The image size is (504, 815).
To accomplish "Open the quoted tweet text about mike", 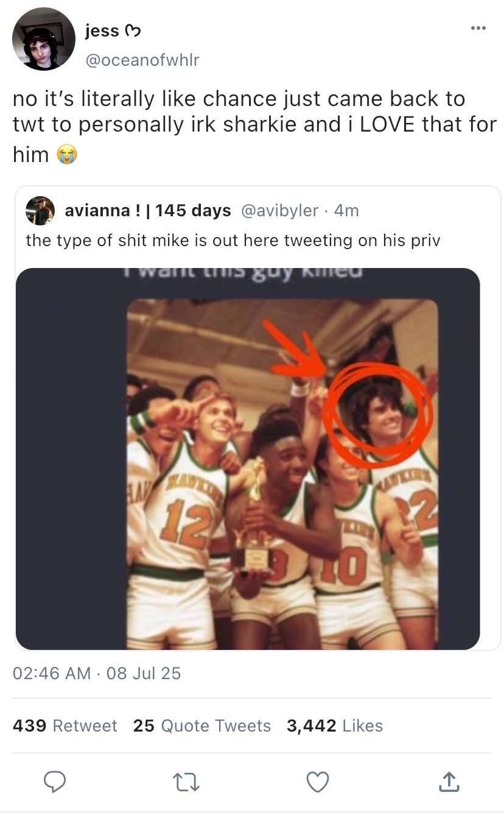I will tap(233, 240).
